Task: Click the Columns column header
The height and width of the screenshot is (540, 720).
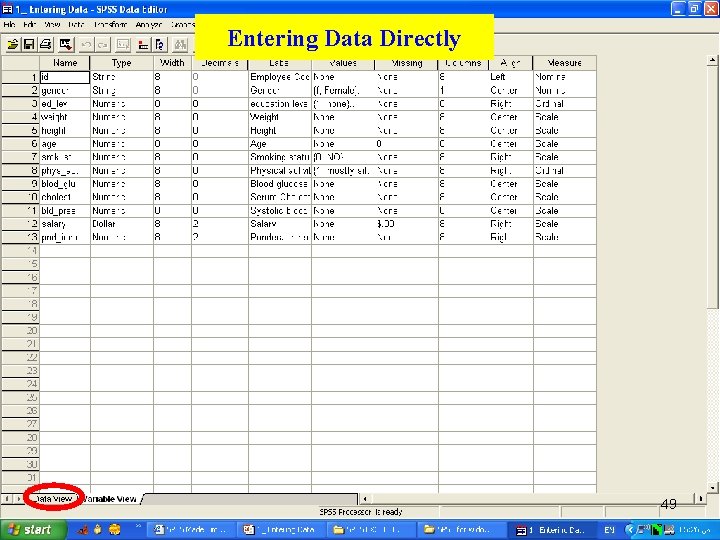Action: pyautogui.click(x=463, y=63)
